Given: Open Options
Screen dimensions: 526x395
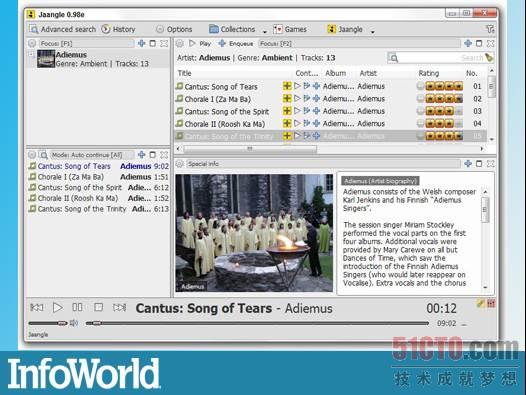Looking at the screenshot, I should coord(174,29).
